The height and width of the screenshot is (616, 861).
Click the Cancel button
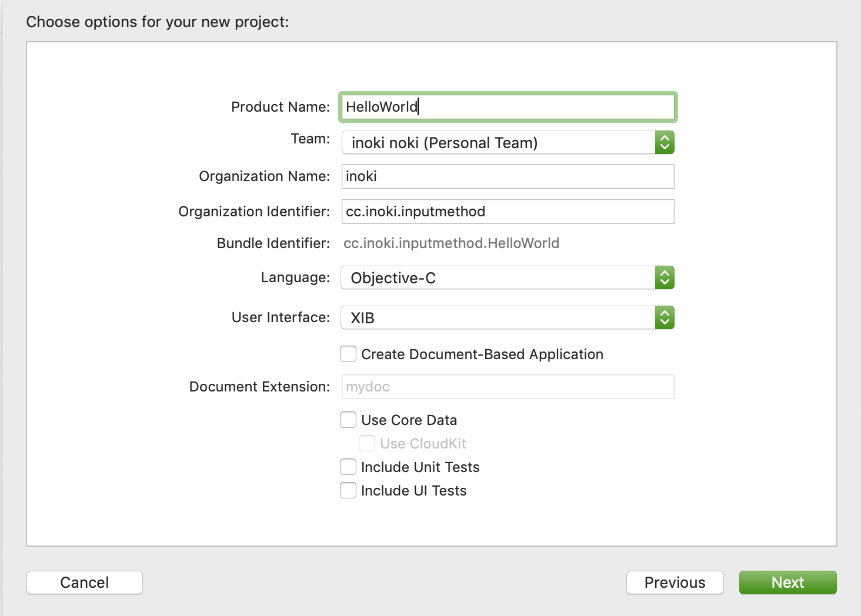click(85, 582)
